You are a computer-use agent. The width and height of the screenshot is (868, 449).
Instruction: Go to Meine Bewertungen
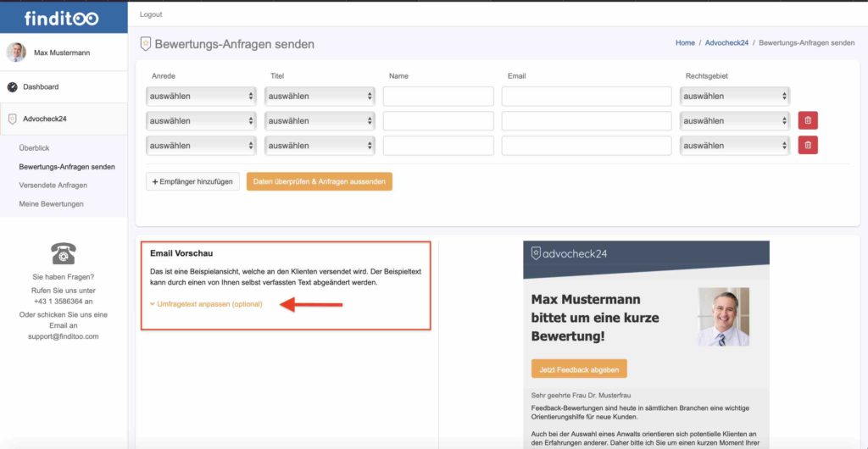51,203
